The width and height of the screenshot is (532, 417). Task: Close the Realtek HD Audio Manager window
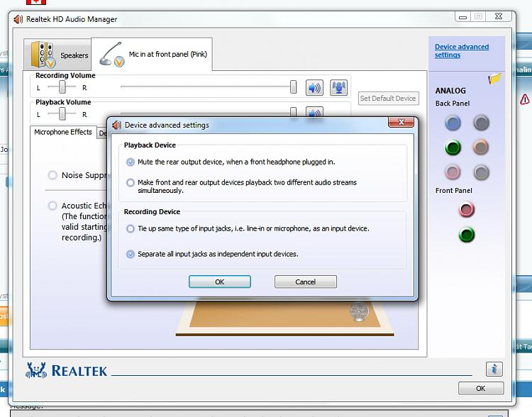(499, 16)
